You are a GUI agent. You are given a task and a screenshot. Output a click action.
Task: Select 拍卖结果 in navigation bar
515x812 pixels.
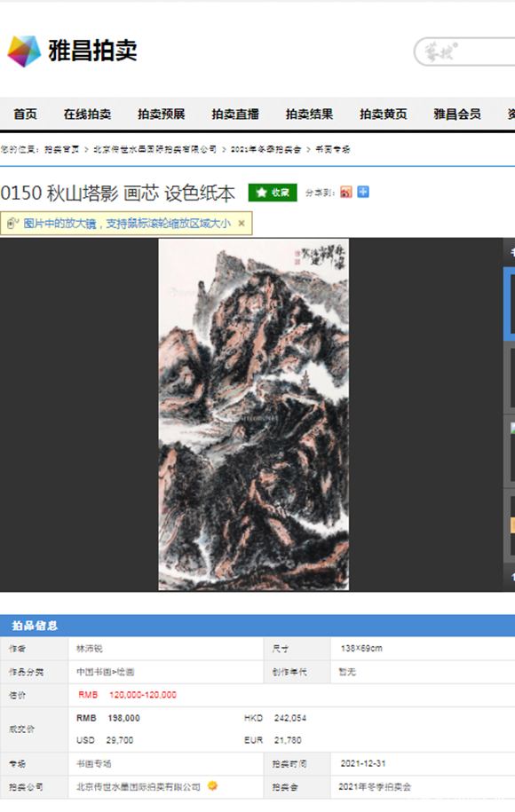point(309,114)
